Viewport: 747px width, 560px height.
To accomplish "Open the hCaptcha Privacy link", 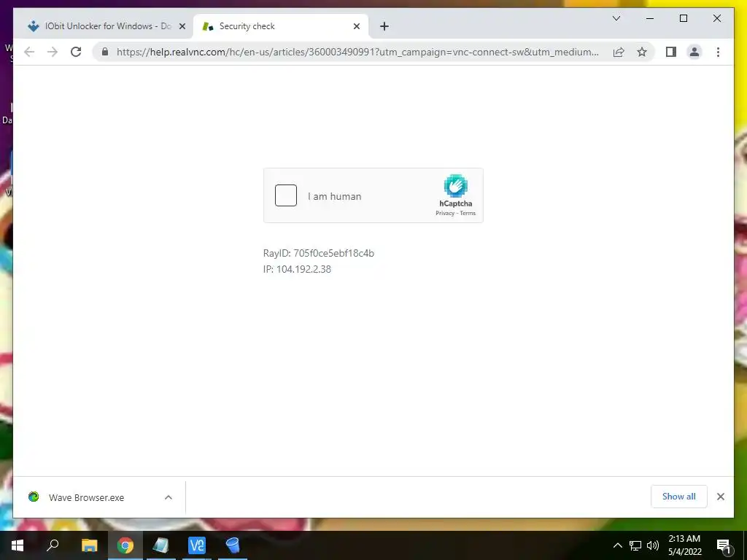I will pos(445,214).
